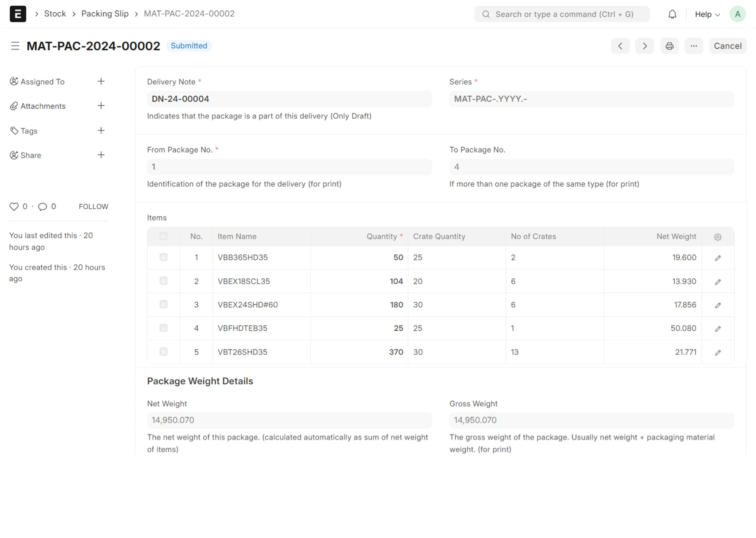Viewport: 756px width, 538px height.
Task: Edit row VBT26SHD35 with pencil icon
Action: [x=717, y=352]
